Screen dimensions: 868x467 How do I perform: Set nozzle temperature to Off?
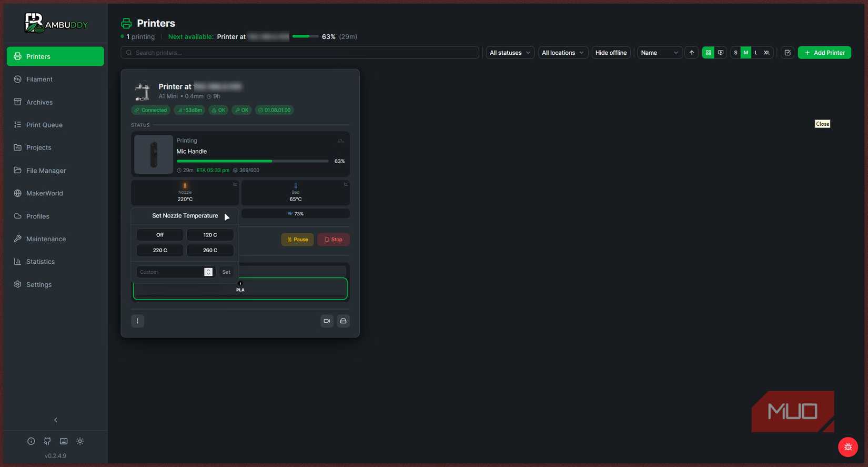(160, 235)
